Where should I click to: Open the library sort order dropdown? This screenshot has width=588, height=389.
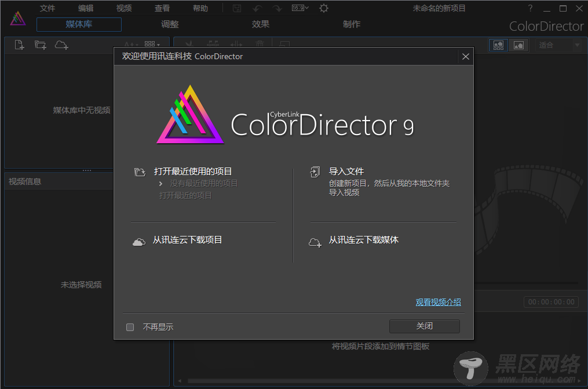[132, 44]
